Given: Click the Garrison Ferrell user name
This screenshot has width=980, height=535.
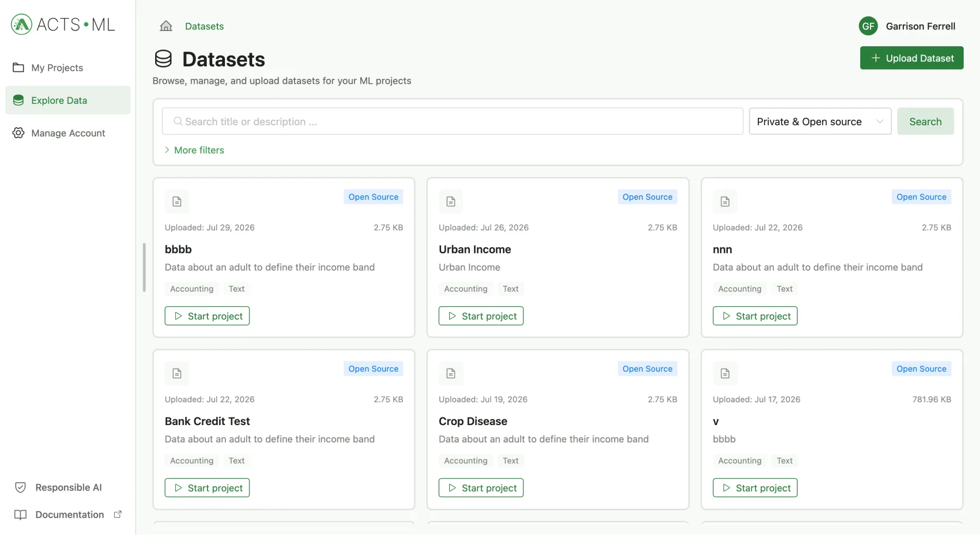Looking at the screenshot, I should 921,26.
